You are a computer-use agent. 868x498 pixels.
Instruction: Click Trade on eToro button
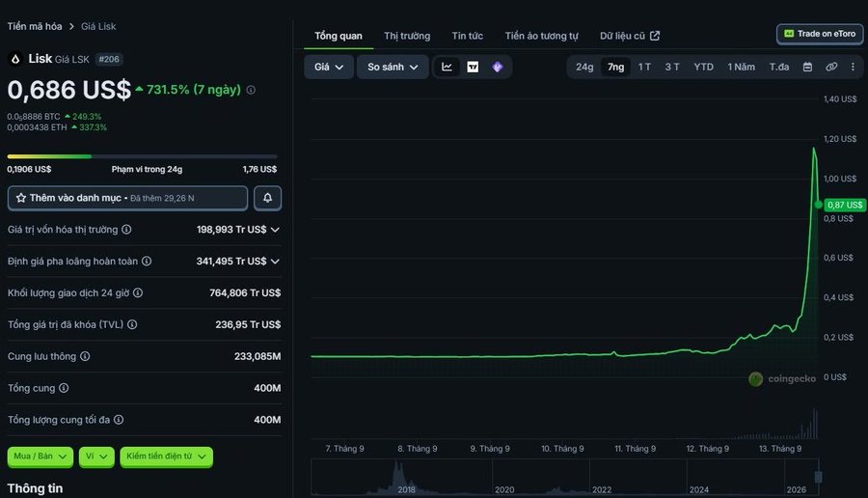tap(820, 34)
